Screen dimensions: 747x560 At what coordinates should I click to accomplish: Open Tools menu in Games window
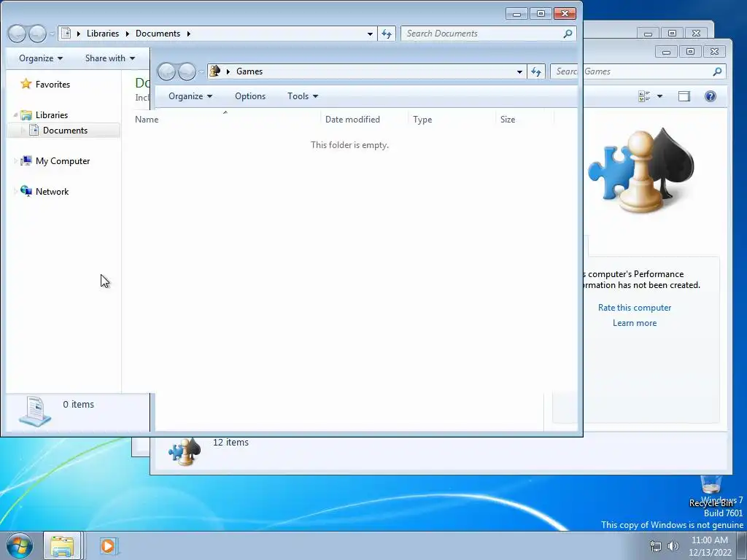pos(303,96)
